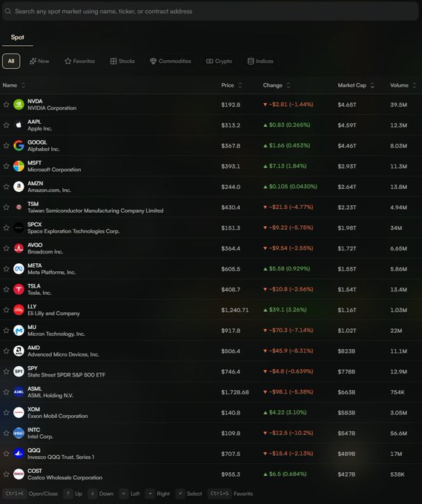
Task: Toggle favorite star for INTC
Action: click(6, 434)
